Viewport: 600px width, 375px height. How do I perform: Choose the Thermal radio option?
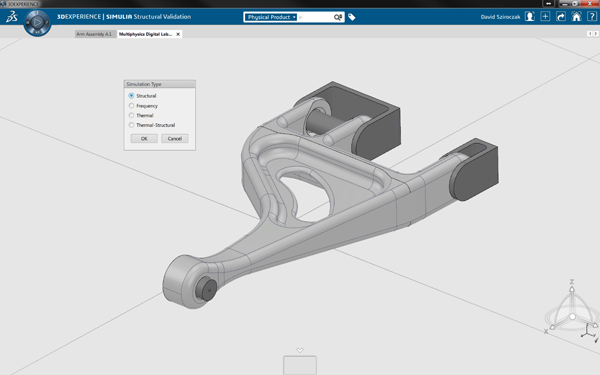tap(131, 115)
